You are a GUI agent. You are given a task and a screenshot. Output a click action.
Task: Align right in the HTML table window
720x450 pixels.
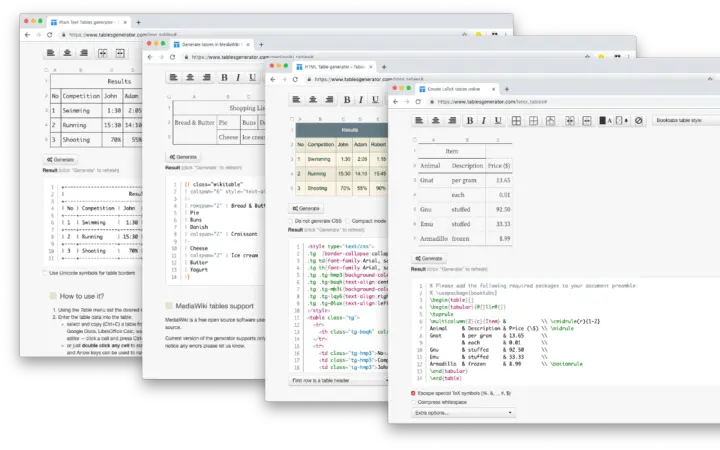(329, 99)
